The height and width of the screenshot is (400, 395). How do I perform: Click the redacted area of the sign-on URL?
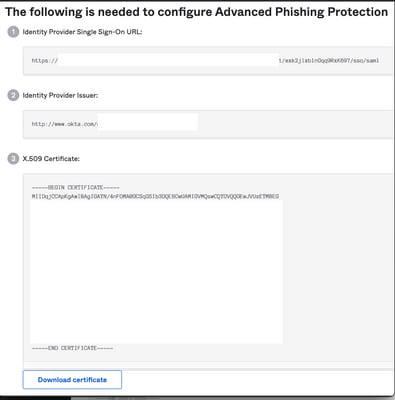tap(168, 60)
